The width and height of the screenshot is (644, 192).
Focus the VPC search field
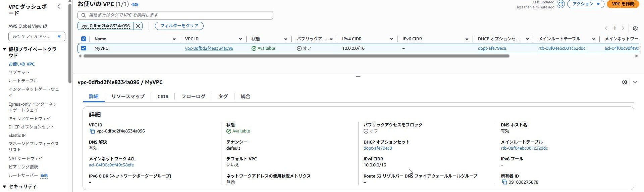[175, 15]
